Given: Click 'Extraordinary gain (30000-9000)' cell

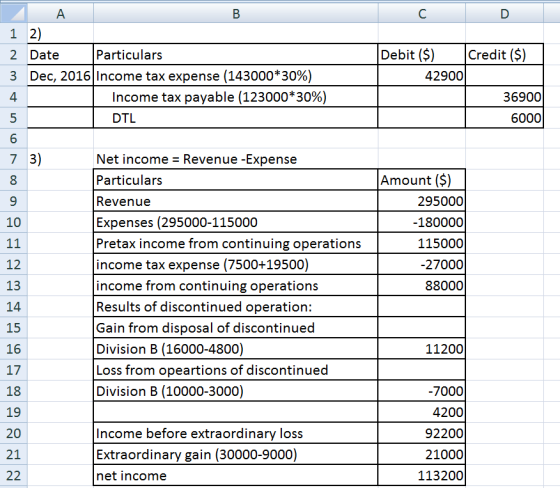Looking at the screenshot, I should coord(236,454).
